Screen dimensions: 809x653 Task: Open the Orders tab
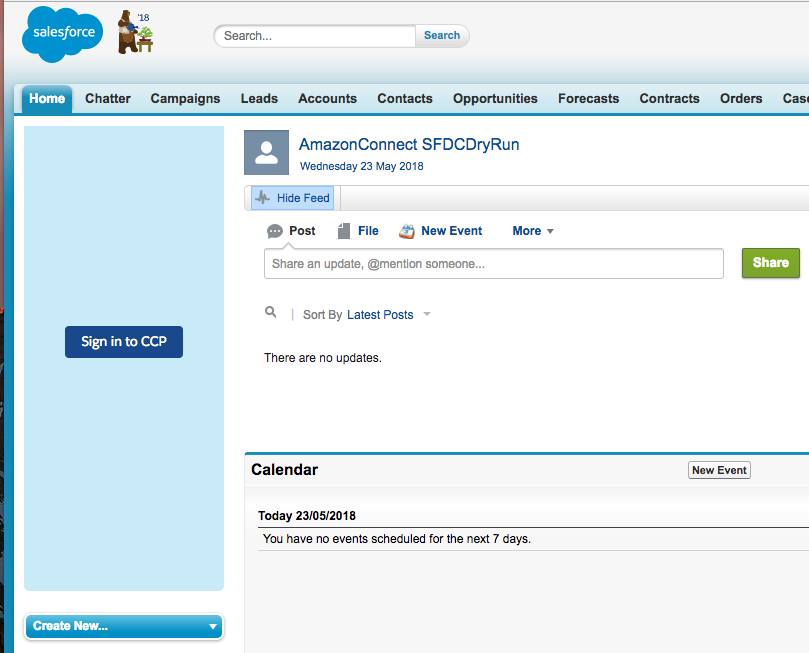(x=741, y=99)
